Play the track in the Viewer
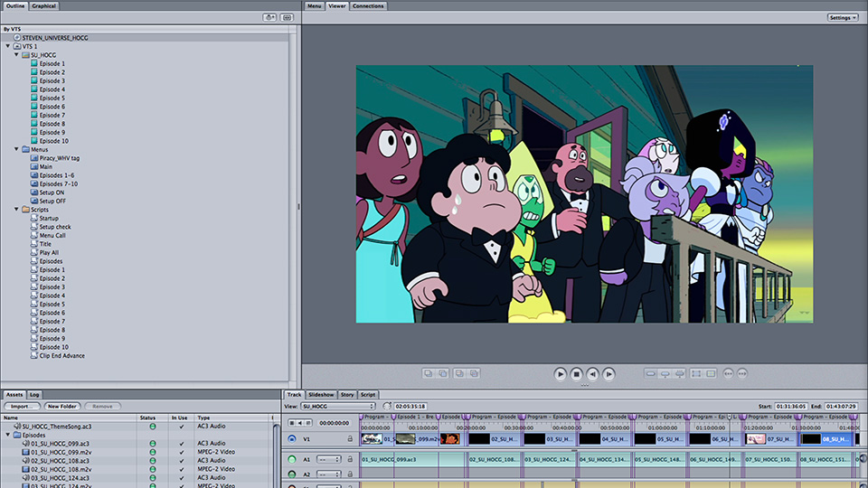This screenshot has height=488, width=868. [x=560, y=374]
